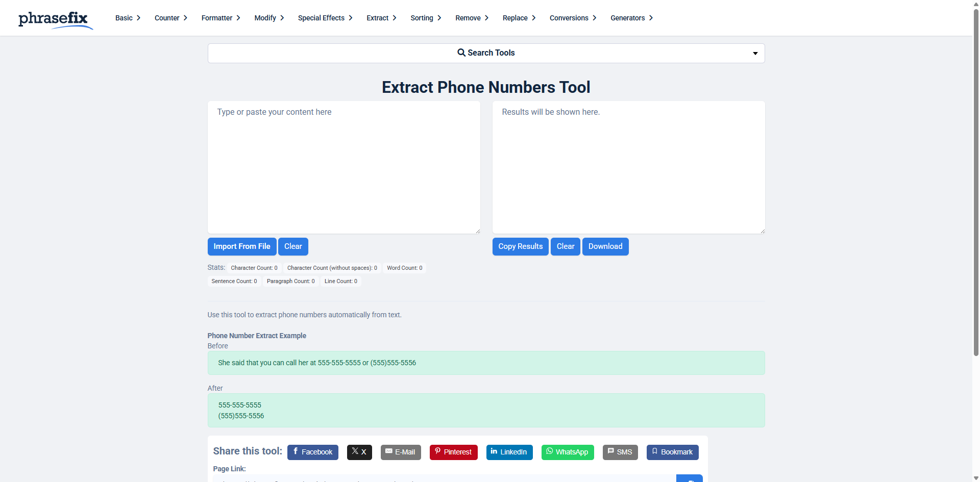Click Copy Results
The width and height of the screenshot is (980, 482).
point(520,246)
